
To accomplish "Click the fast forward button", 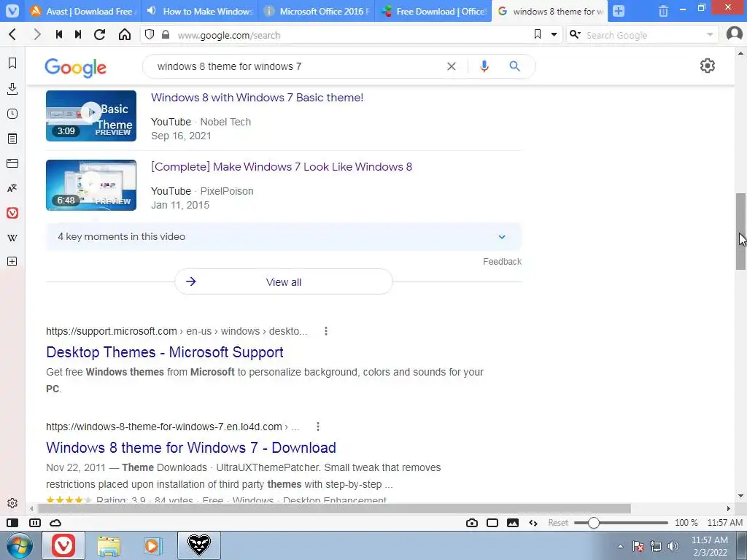I will (78, 34).
